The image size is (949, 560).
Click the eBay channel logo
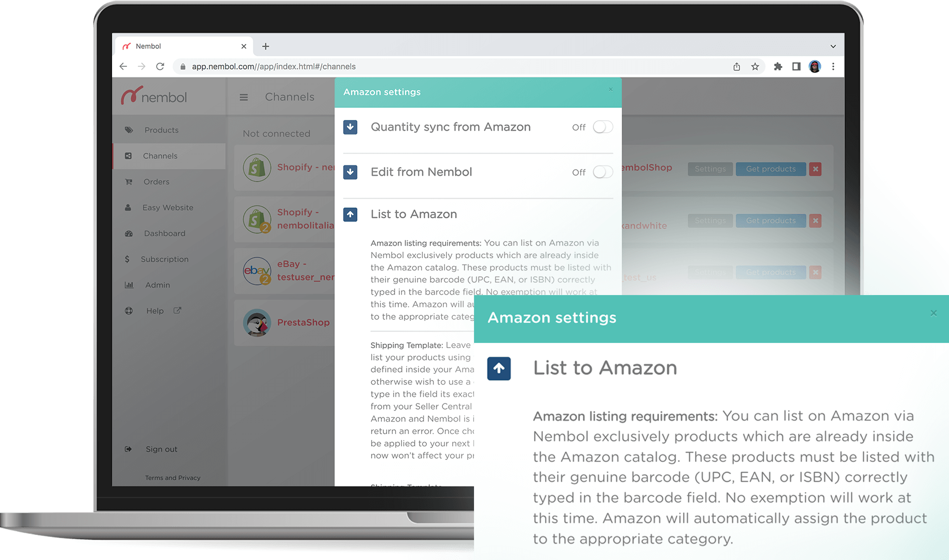[257, 271]
